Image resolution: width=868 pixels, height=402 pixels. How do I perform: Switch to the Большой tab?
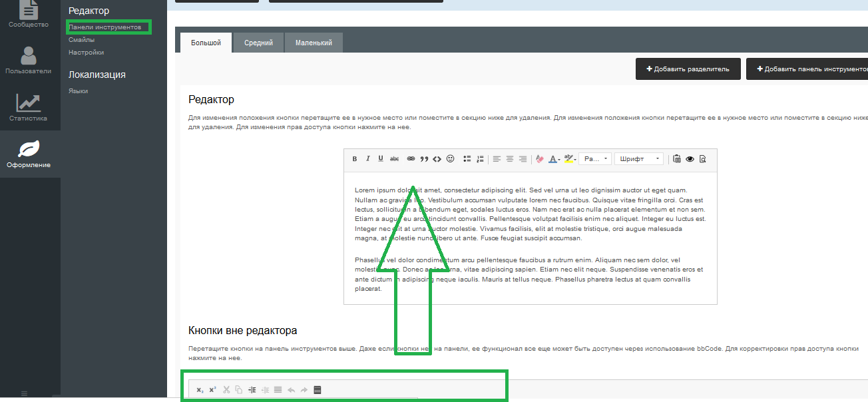coord(206,43)
